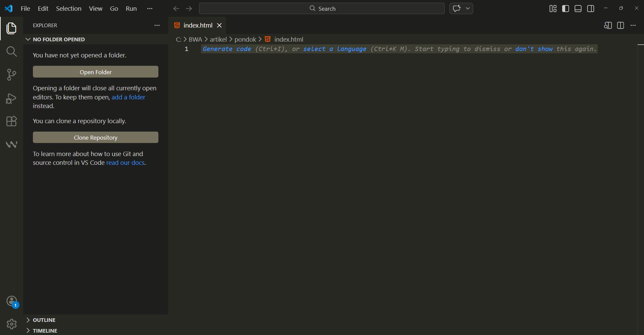
Task: Toggle the Secondary Side Bar visibility
Action: pyautogui.click(x=591, y=8)
